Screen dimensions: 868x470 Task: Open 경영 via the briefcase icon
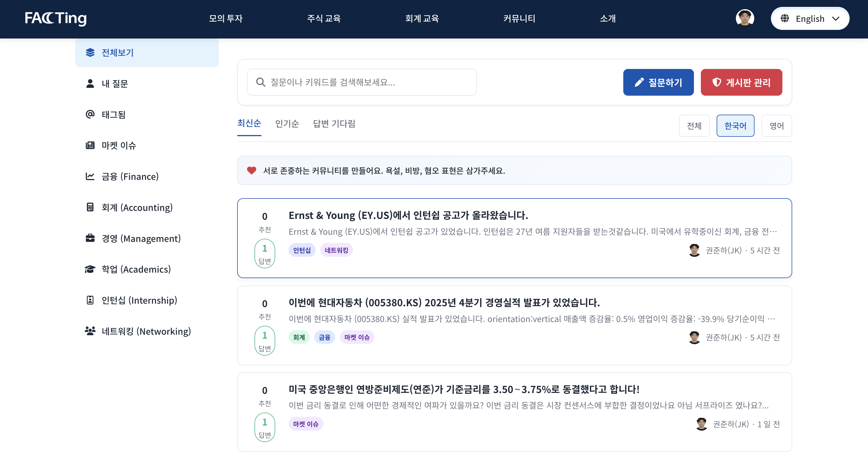click(x=90, y=238)
